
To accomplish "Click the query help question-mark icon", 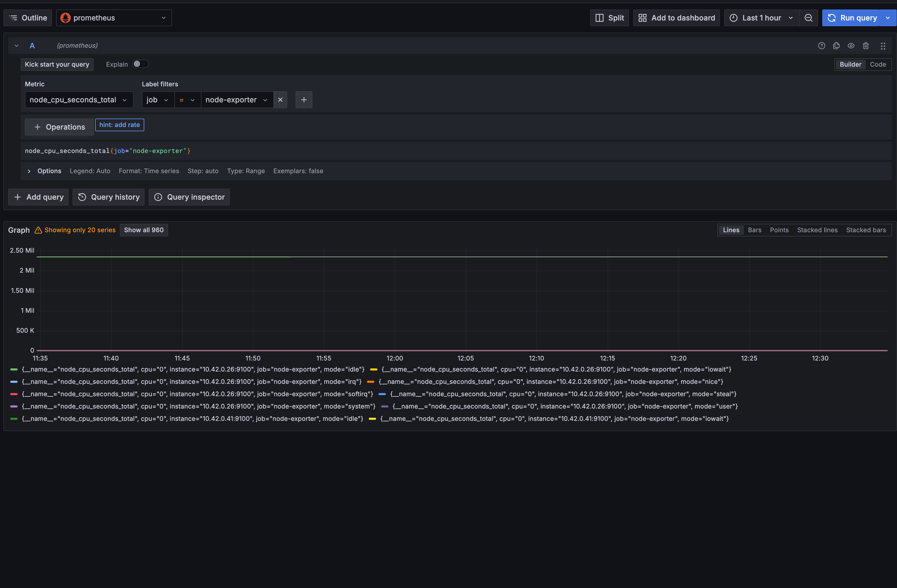I will pos(822,46).
